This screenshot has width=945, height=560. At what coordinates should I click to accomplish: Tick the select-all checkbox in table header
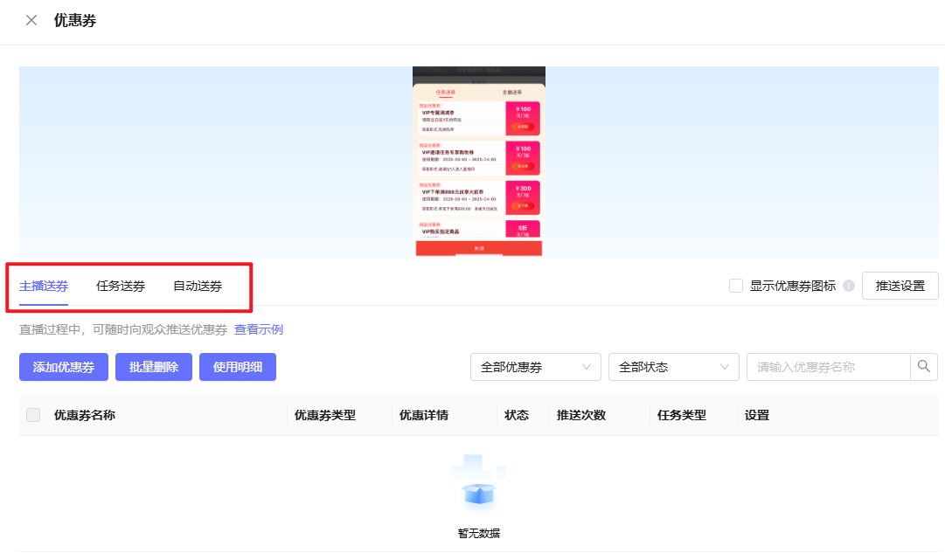(33, 415)
